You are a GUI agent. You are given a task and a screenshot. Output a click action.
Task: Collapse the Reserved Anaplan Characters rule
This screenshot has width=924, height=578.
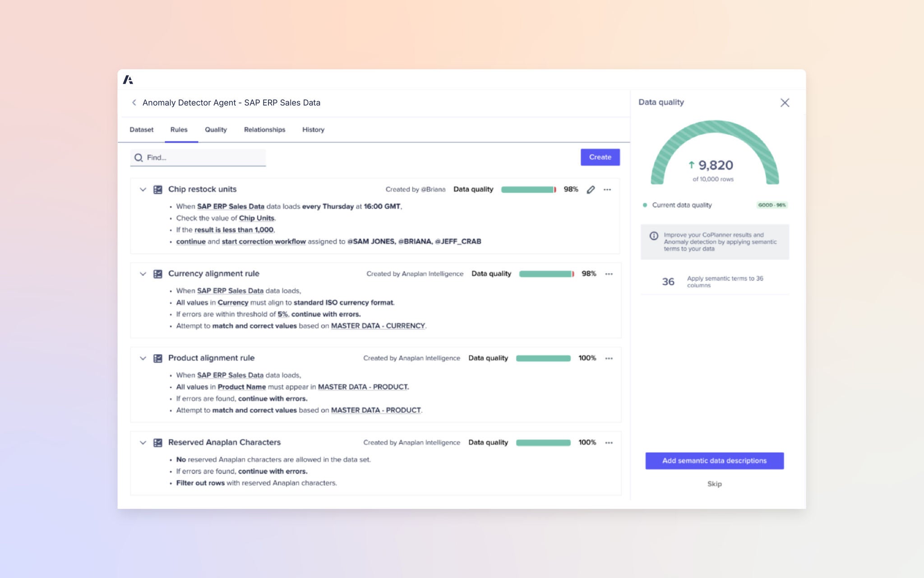[143, 443]
